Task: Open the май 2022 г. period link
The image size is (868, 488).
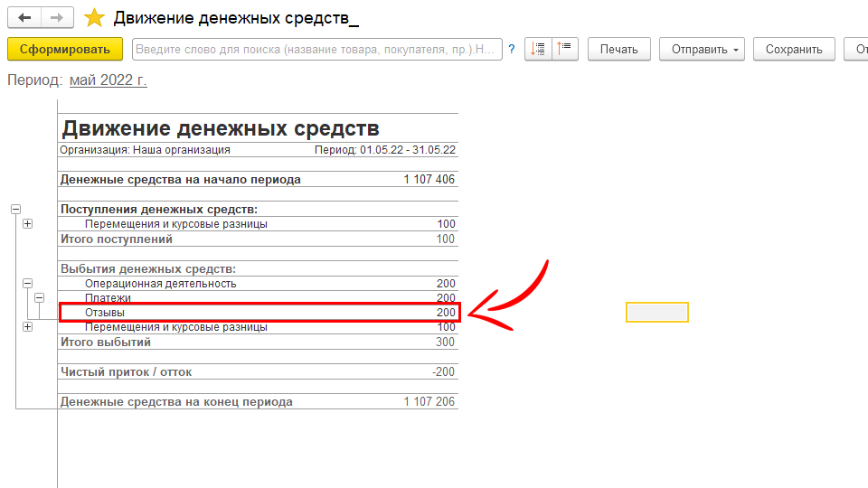Action: (108, 80)
